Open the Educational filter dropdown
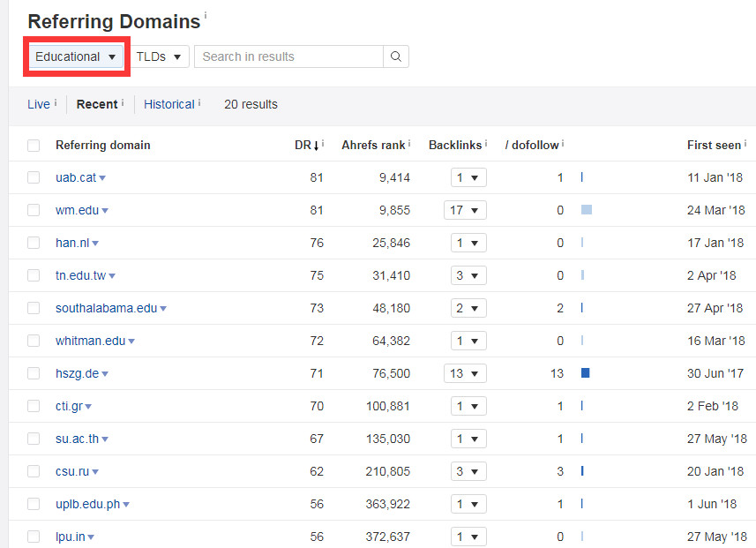This screenshot has width=756, height=548. point(76,56)
